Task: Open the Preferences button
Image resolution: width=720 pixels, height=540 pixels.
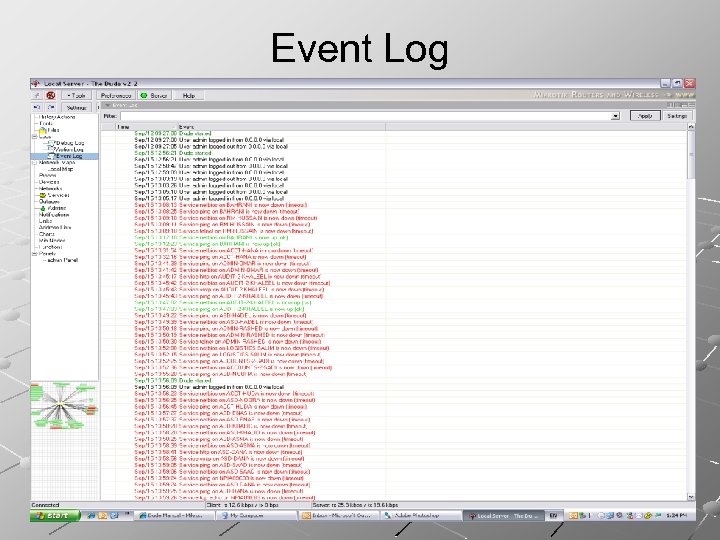Action: [116, 95]
